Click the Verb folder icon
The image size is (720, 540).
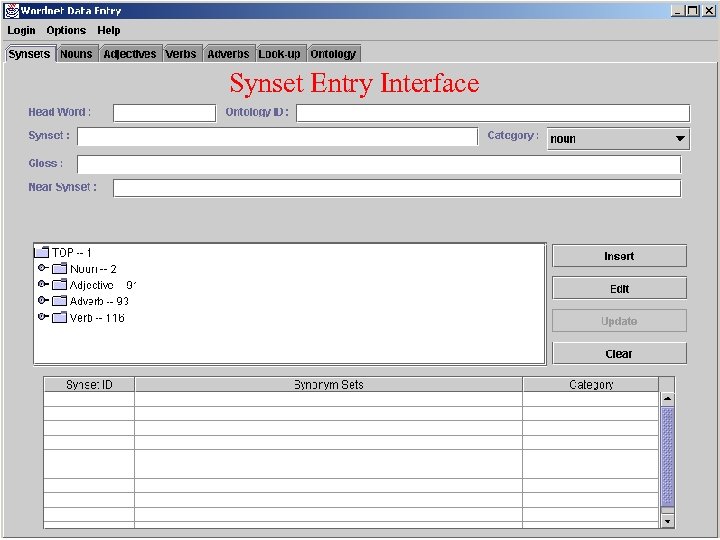60,317
